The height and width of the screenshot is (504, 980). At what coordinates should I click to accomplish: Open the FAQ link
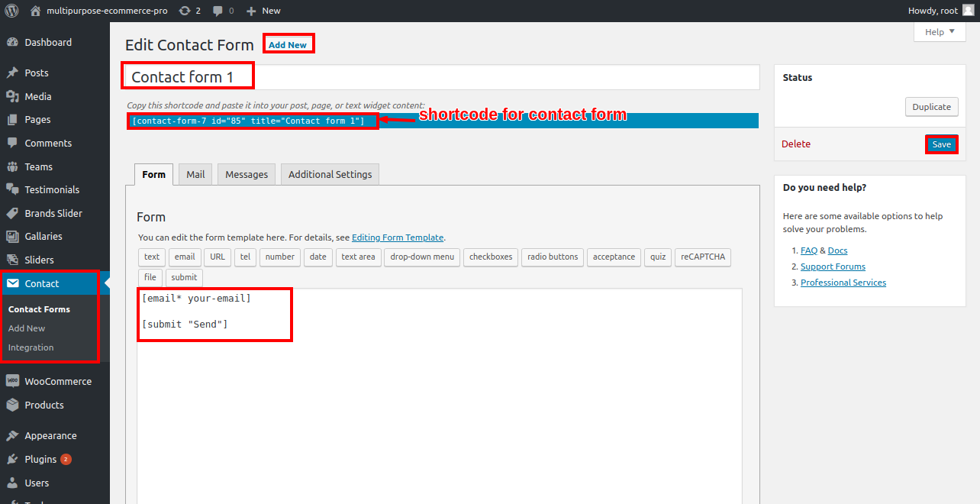click(x=809, y=250)
